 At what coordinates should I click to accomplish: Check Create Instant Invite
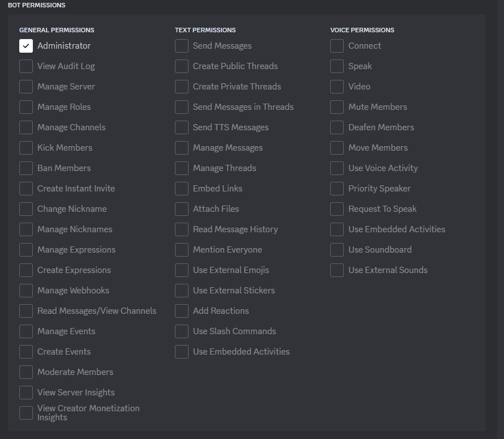(26, 189)
